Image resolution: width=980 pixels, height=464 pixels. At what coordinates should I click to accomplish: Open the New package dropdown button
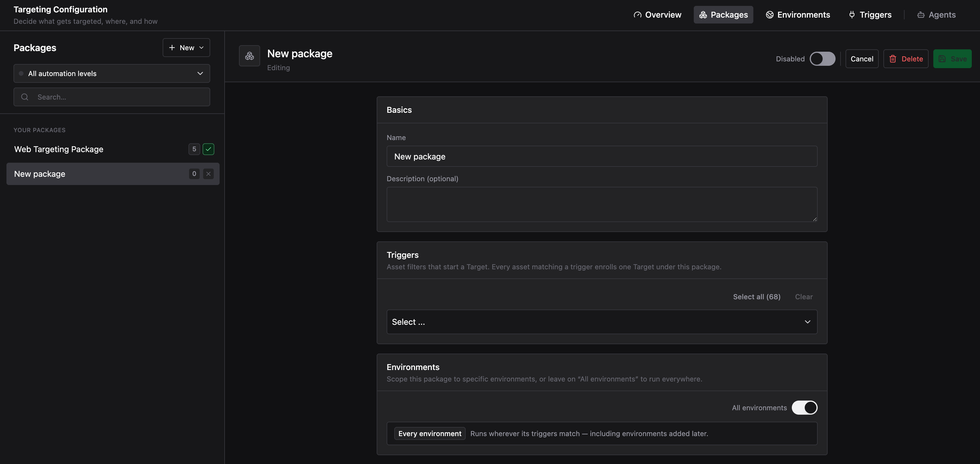click(x=186, y=48)
